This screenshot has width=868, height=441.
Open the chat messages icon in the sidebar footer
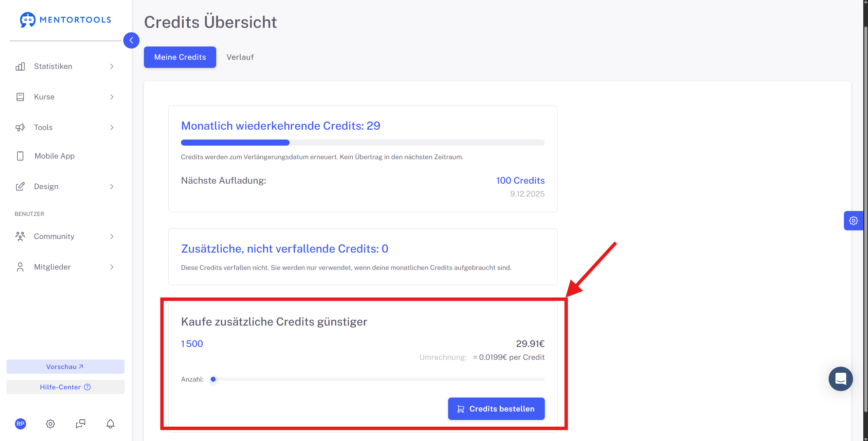(80, 424)
